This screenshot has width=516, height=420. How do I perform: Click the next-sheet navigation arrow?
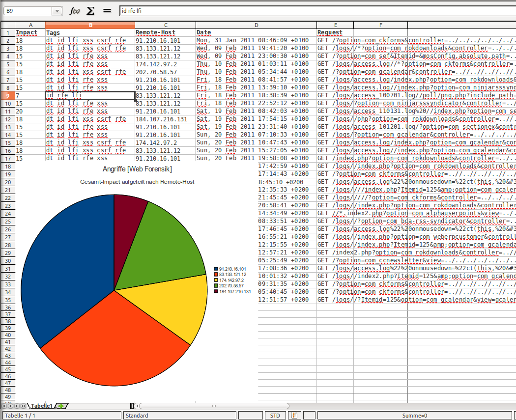18,406
